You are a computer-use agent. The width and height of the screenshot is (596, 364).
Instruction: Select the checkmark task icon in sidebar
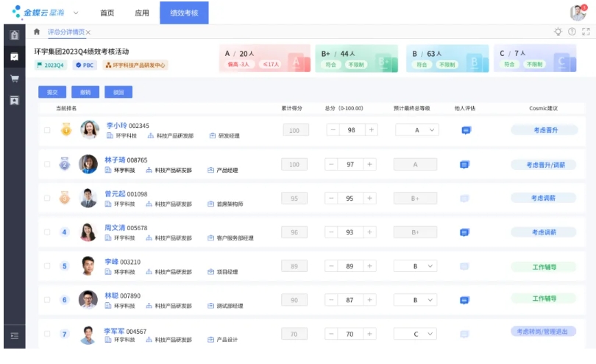tap(15, 57)
